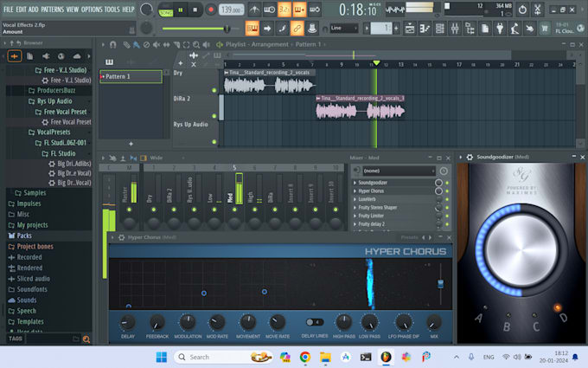Click the shopping cart content library icon

545,29
